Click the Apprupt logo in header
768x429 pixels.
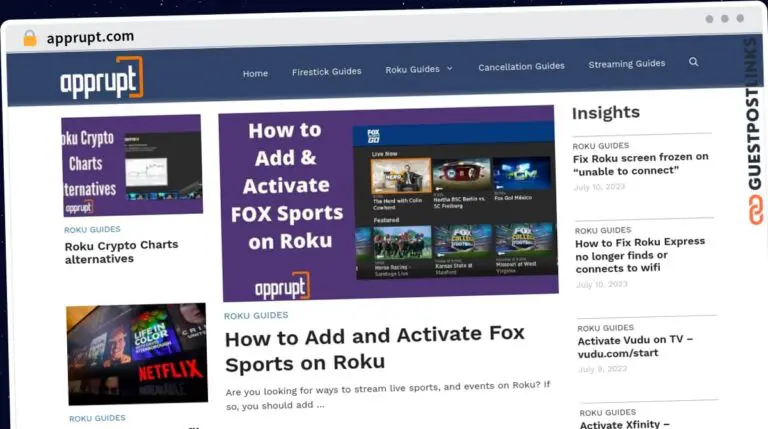coord(101,79)
